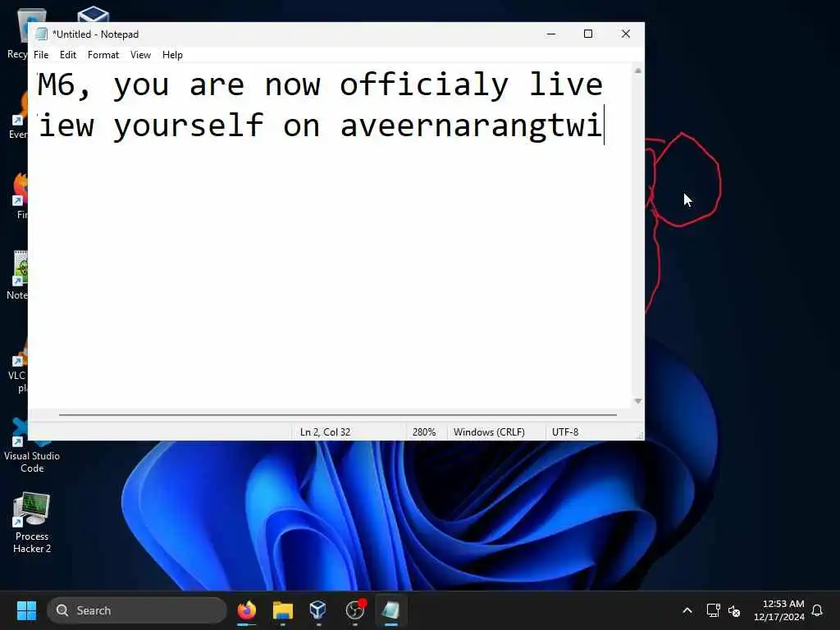The width and height of the screenshot is (840, 630).
Task: Click the muted volume tray icon
Action: (734, 610)
